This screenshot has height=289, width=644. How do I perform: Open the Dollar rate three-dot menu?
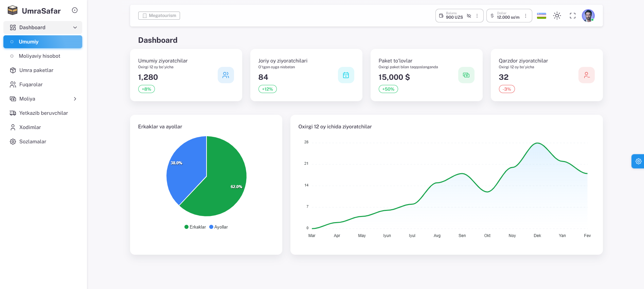click(x=525, y=16)
